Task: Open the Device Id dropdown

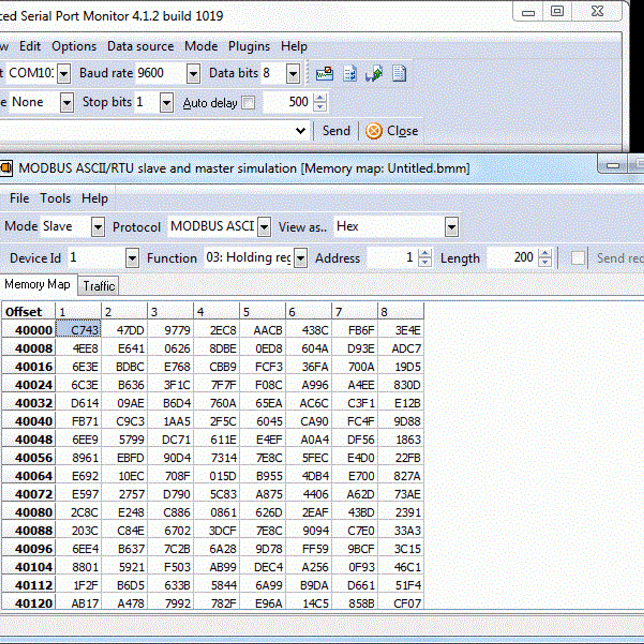Action: pyautogui.click(x=132, y=258)
